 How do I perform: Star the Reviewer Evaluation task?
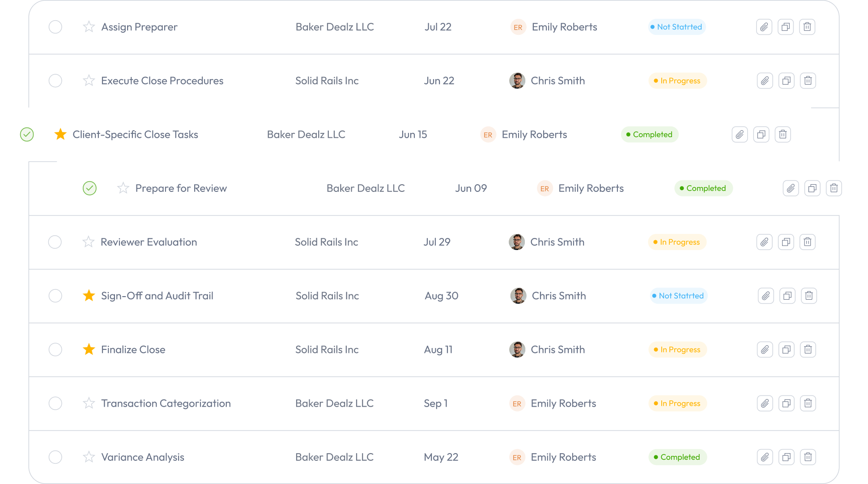88,242
